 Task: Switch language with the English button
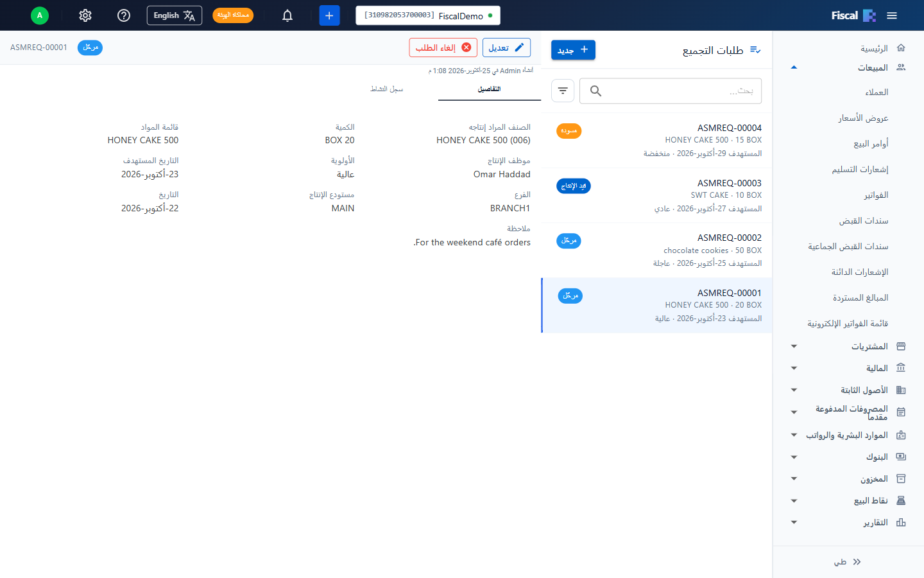pos(175,15)
